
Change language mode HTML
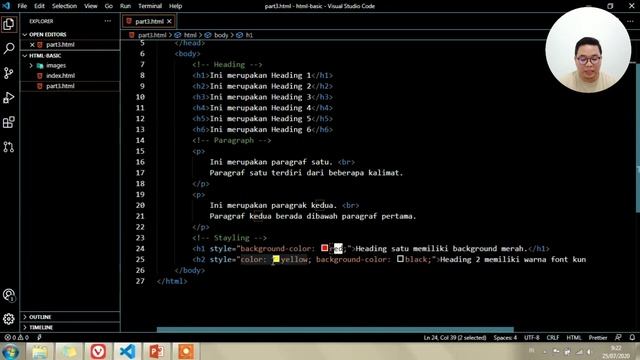pyautogui.click(x=574, y=338)
